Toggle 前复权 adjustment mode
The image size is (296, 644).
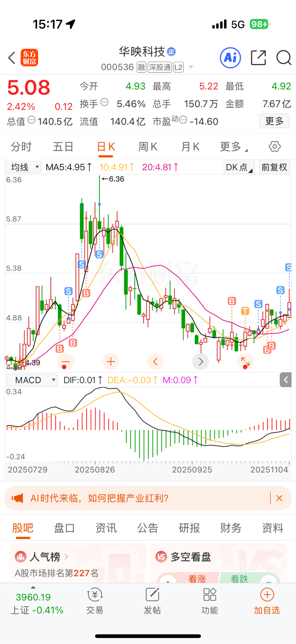(274, 167)
